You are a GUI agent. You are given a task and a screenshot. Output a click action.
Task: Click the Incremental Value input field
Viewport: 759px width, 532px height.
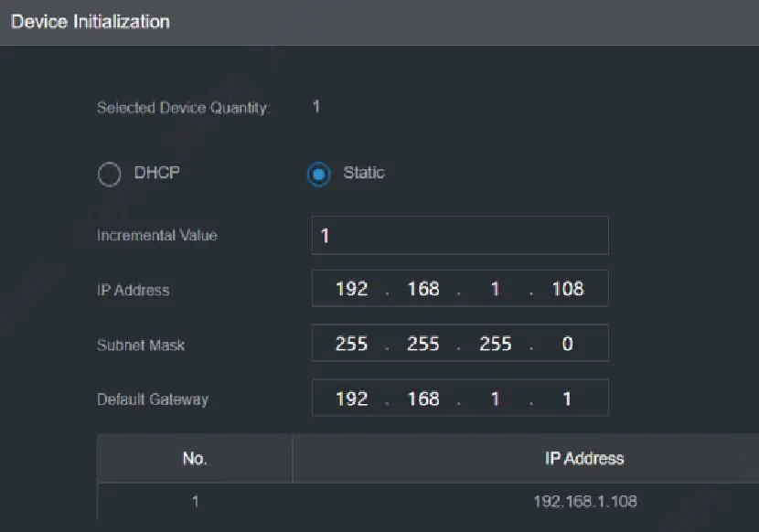460,235
